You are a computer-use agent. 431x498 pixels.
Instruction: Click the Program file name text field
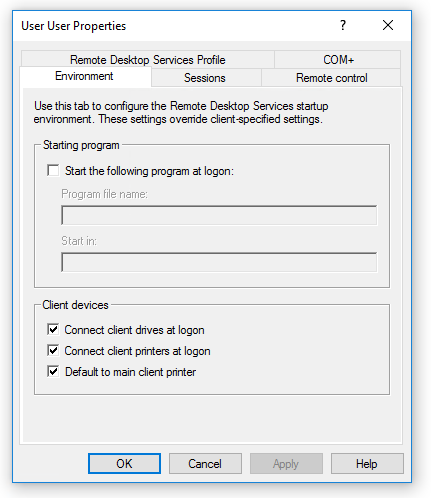click(219, 215)
